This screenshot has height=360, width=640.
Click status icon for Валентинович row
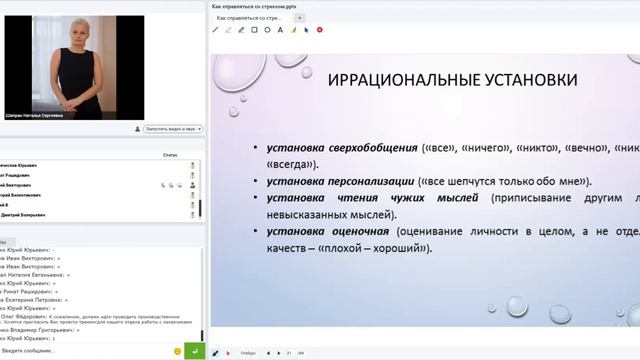click(193, 195)
